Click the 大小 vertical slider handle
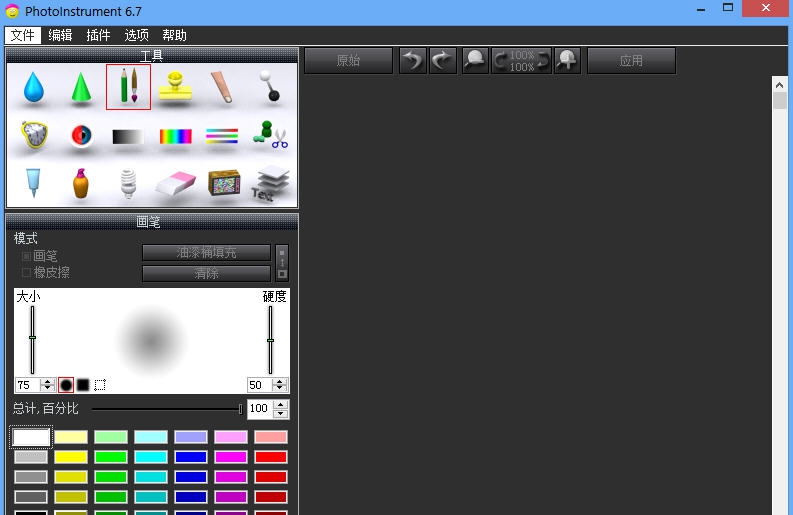The image size is (793, 515). pyautogui.click(x=32, y=337)
